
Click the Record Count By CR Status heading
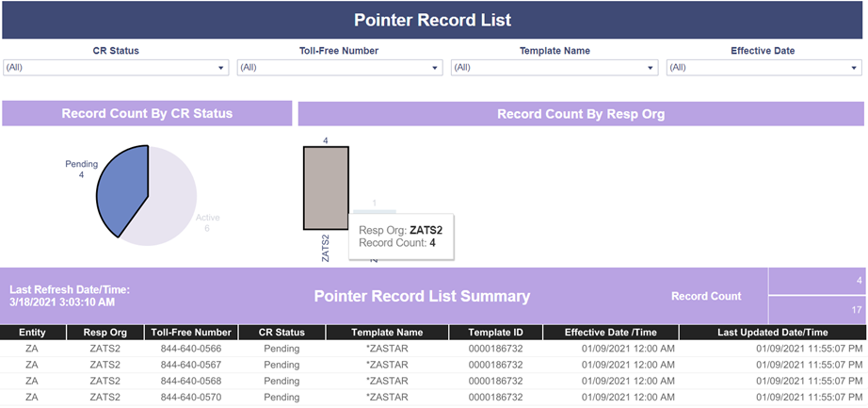click(x=147, y=114)
